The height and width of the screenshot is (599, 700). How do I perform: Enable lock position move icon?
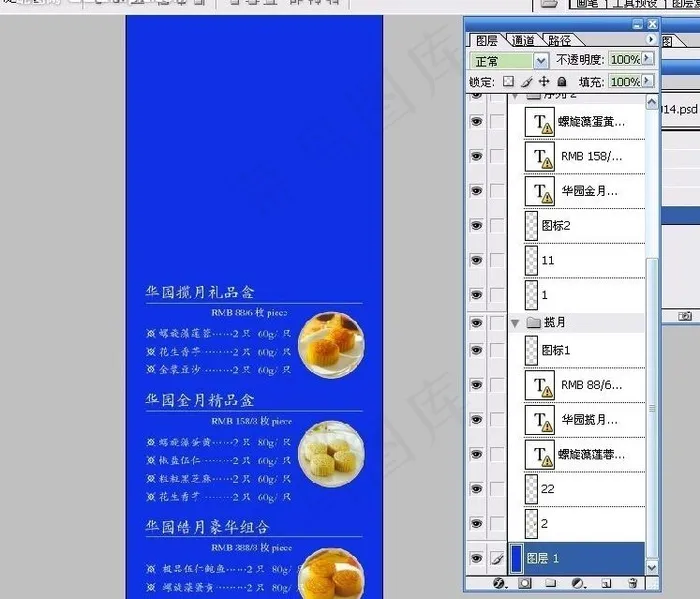pyautogui.click(x=544, y=82)
